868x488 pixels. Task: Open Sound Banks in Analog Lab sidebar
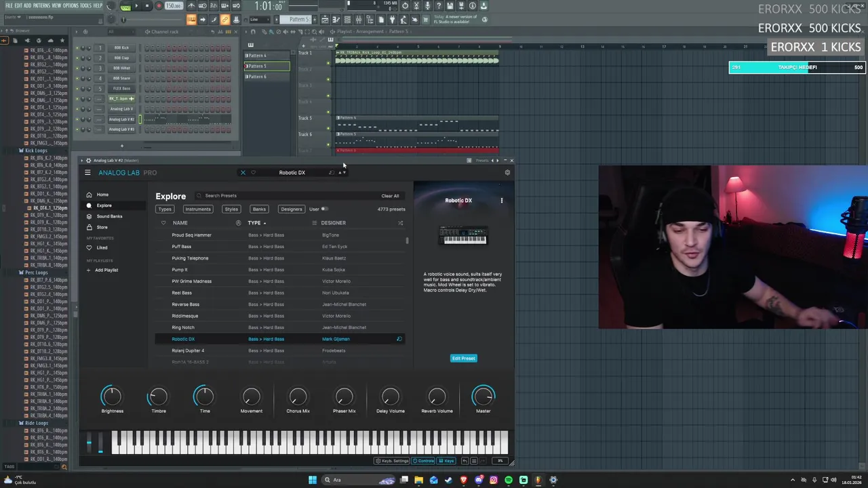coord(108,216)
